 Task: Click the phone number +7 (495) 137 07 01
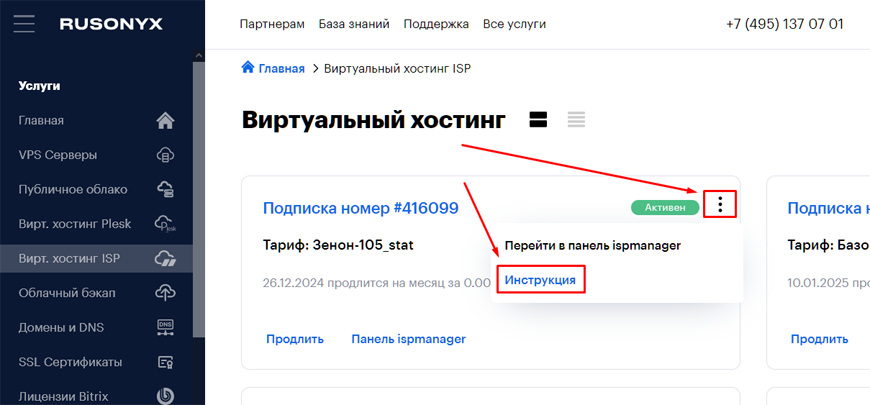coord(785,24)
